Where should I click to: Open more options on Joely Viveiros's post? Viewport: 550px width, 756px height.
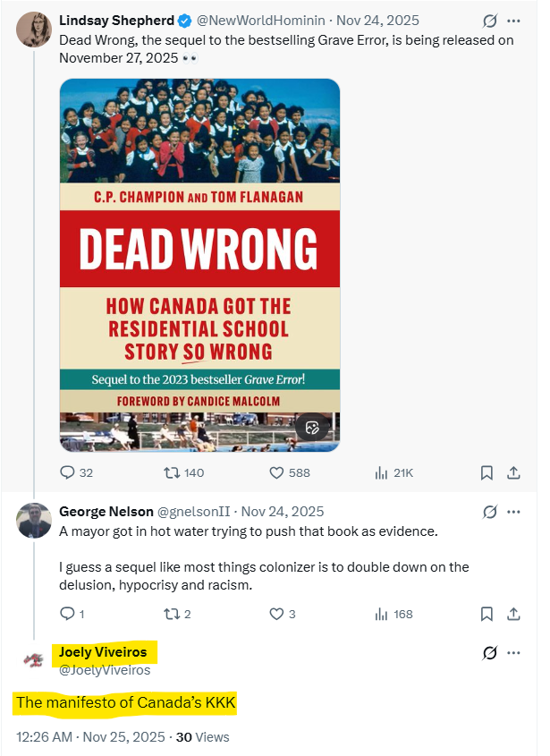(x=513, y=653)
